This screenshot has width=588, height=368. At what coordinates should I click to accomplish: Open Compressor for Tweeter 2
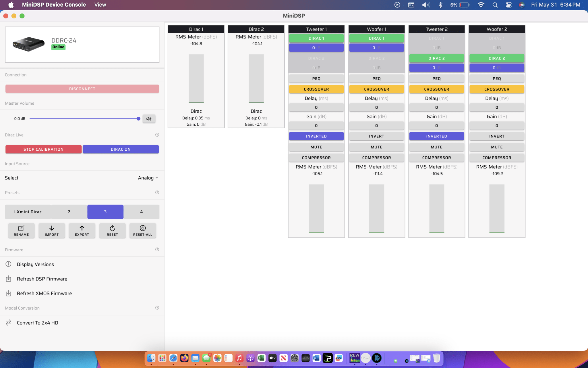(x=436, y=158)
